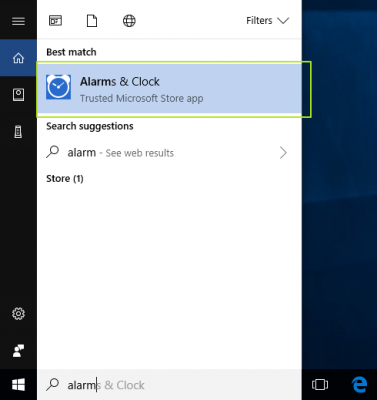Filter results by Apps icon

[55, 21]
